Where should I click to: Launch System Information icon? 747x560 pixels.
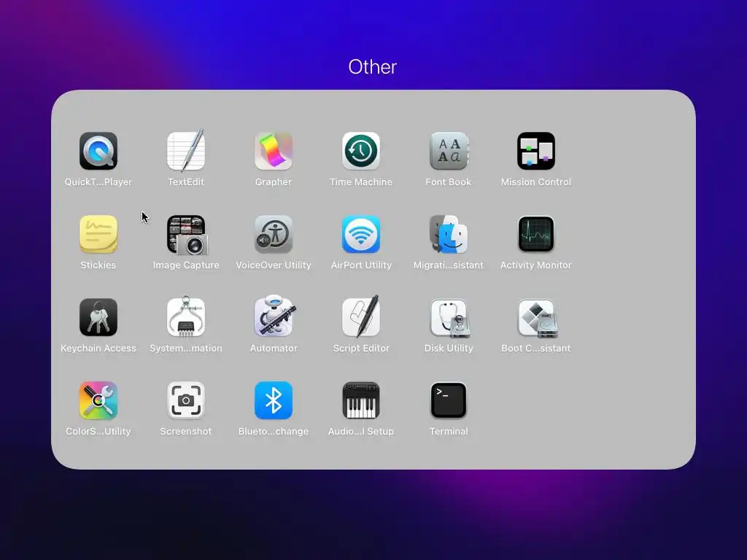click(x=186, y=316)
